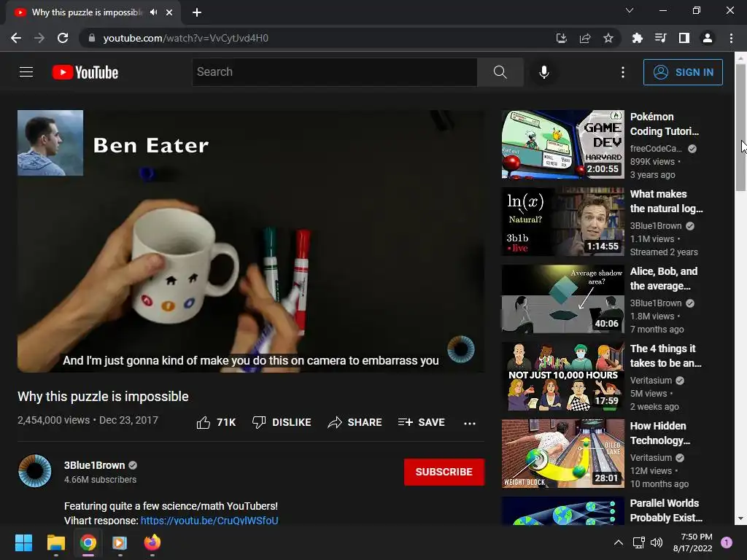Open the Extensions puzzle icon
The width and height of the screenshot is (747, 560).
tap(637, 38)
